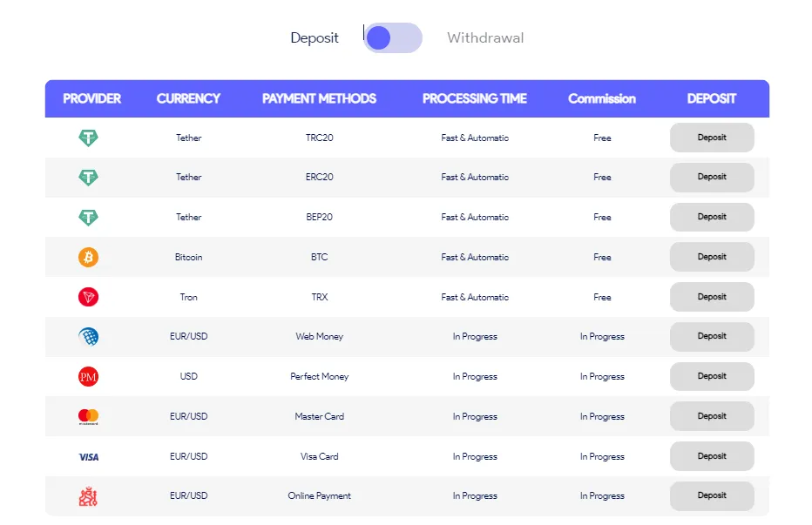This screenshot has height=525, width=812.
Task: Click the orange Bitcoin provider icon
Action: point(88,257)
